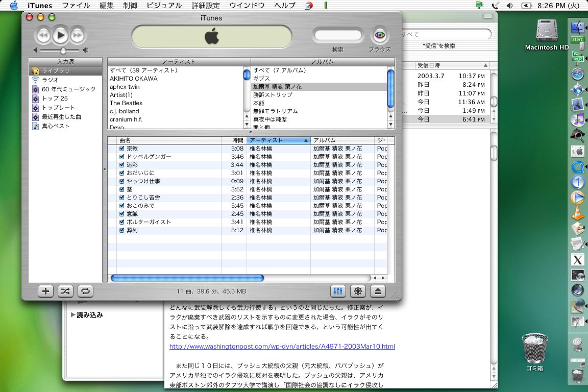The width and height of the screenshot is (588, 392).
Task: Open the ビジュアル menu
Action: pos(164,6)
